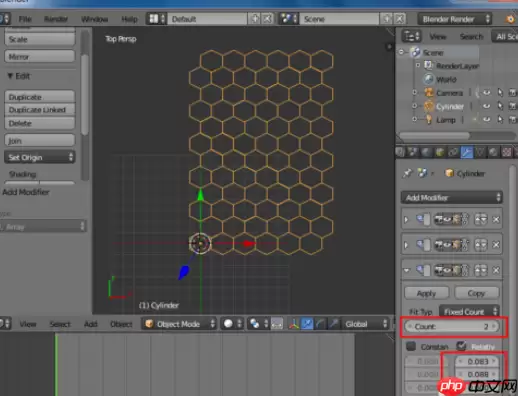Viewport: 518px width, 396px height.
Task: Click the Join button
Action: (40, 141)
